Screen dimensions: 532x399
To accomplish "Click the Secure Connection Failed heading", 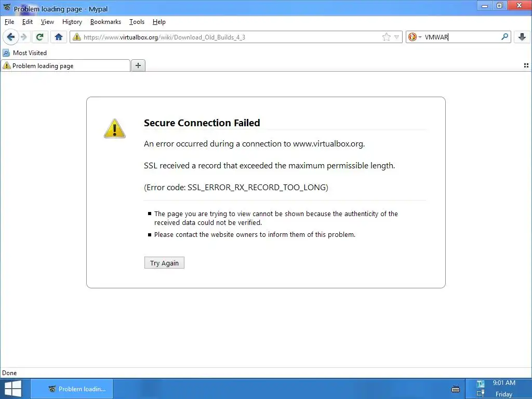I will click(202, 123).
